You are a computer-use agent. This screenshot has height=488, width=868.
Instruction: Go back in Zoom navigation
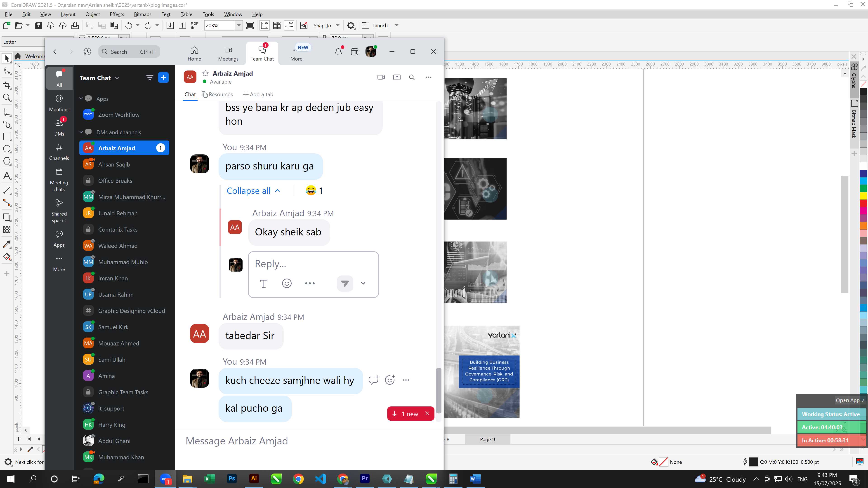pos(54,52)
